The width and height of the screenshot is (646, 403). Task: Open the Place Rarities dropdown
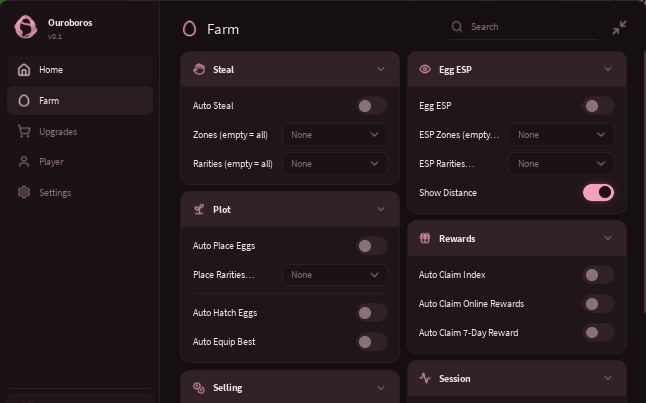[335, 275]
